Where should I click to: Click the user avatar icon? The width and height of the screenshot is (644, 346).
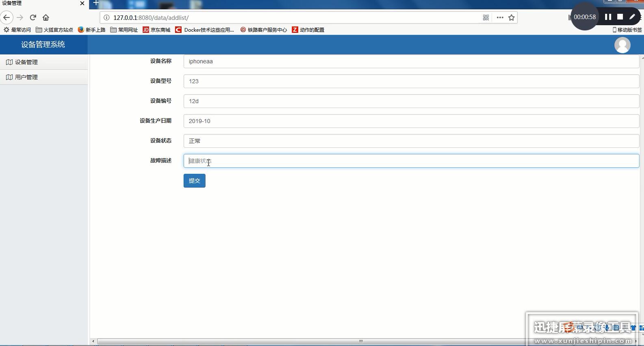(x=622, y=45)
